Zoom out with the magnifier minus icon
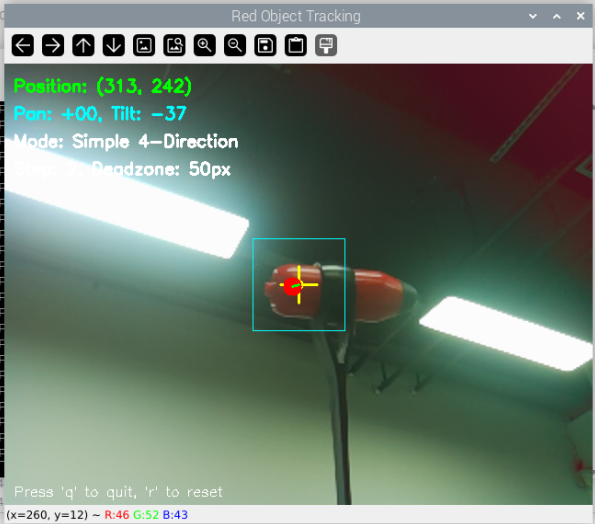Viewport: 595px width, 524px height. (235, 46)
